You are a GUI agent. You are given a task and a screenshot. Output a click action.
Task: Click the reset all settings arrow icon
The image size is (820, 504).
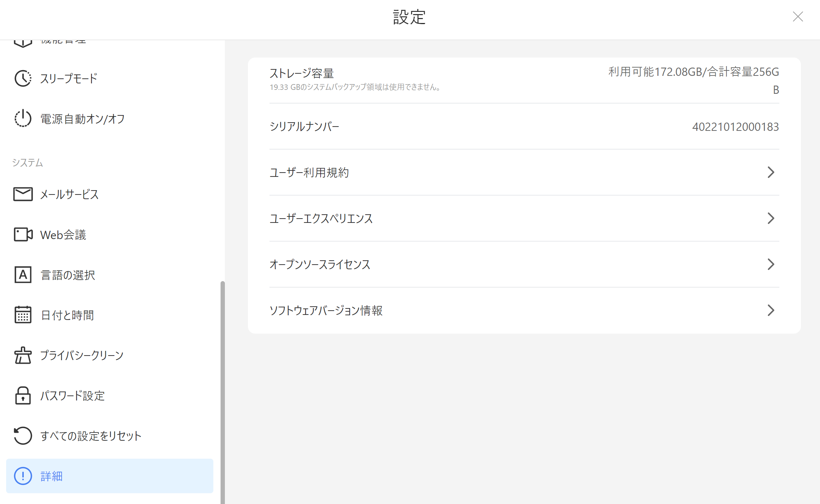[23, 436]
